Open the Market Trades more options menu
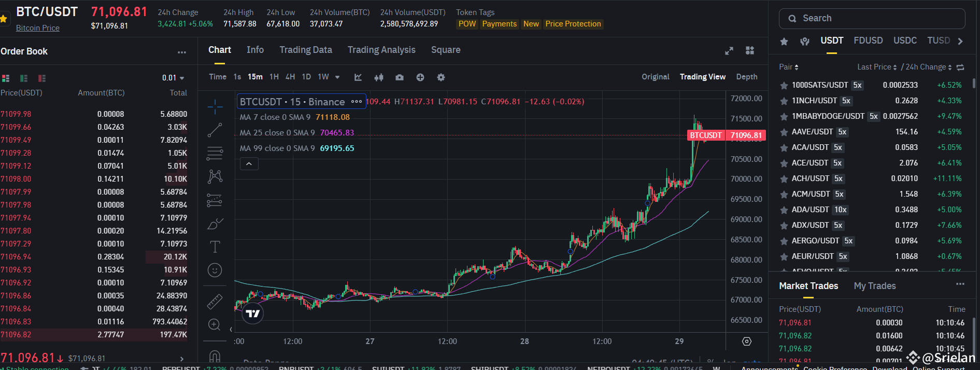Image resolution: width=980 pixels, height=370 pixels. pyautogui.click(x=960, y=284)
